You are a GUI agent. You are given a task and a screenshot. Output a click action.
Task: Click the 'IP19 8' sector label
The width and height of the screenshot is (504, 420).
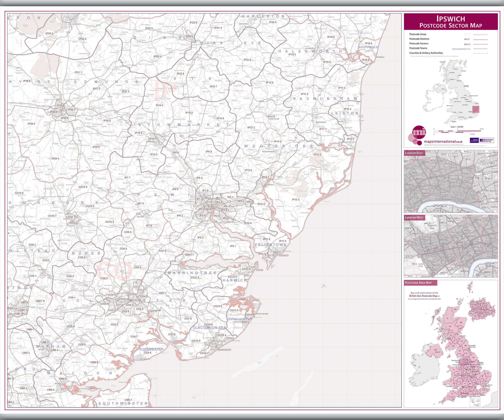pyautogui.click(x=331, y=37)
